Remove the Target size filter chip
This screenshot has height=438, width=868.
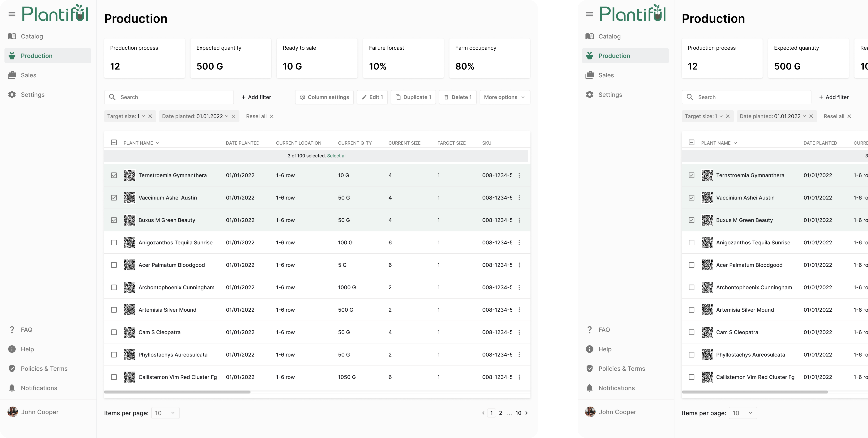(x=150, y=116)
